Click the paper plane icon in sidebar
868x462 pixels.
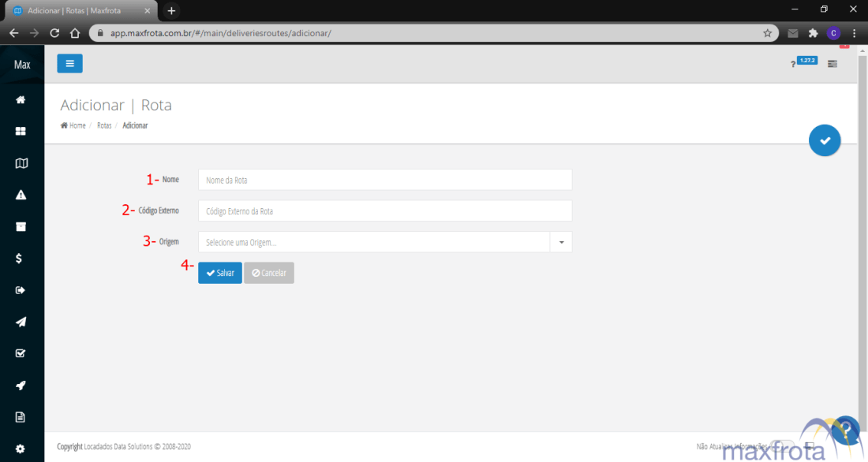[21, 322]
